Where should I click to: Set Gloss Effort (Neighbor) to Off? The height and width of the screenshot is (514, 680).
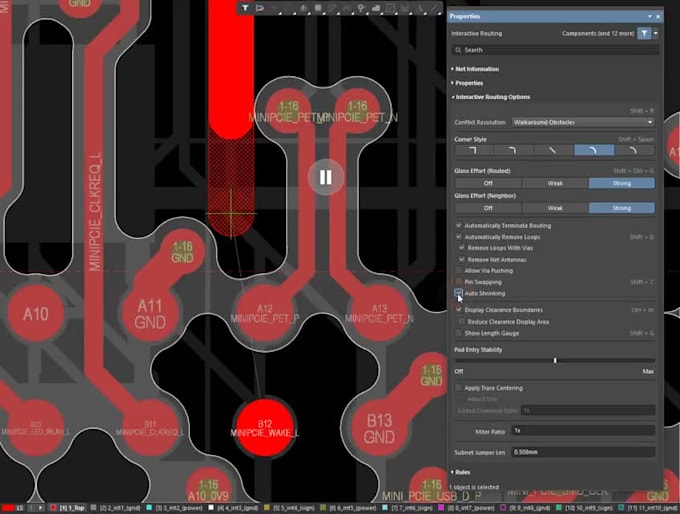pyautogui.click(x=488, y=208)
